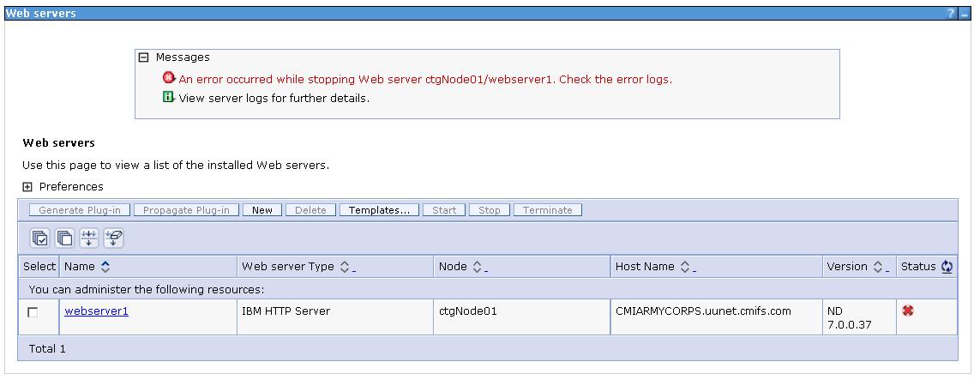The image size is (980, 380).
Task: Sort by Name column arrows
Action: click(105, 267)
